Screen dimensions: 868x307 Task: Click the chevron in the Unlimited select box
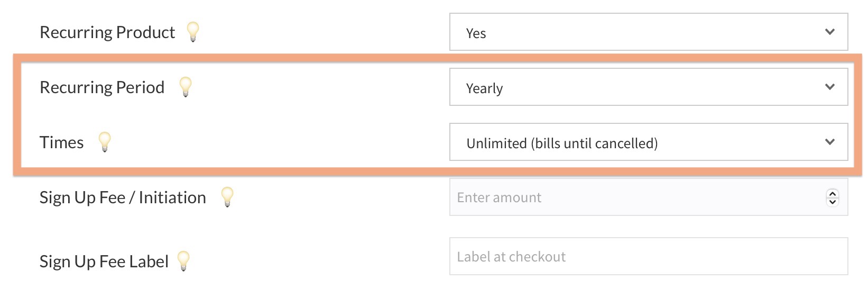tap(829, 142)
